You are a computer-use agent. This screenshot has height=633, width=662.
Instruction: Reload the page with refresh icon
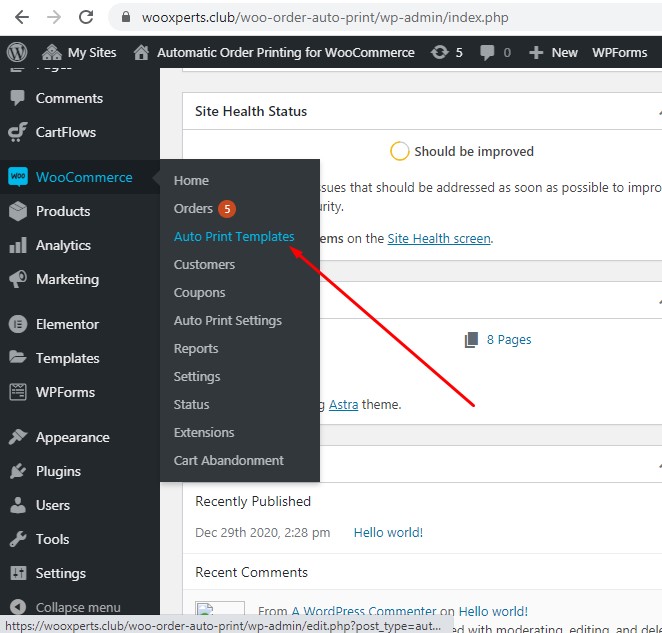coord(86,17)
